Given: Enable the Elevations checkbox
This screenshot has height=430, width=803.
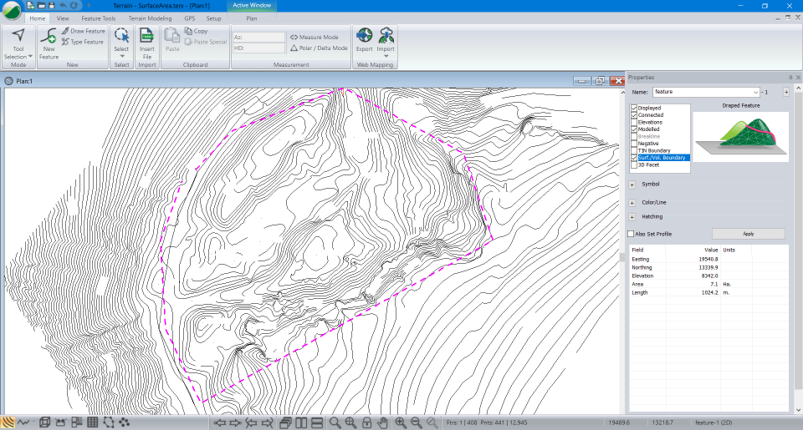Looking at the screenshot, I should click(x=634, y=122).
